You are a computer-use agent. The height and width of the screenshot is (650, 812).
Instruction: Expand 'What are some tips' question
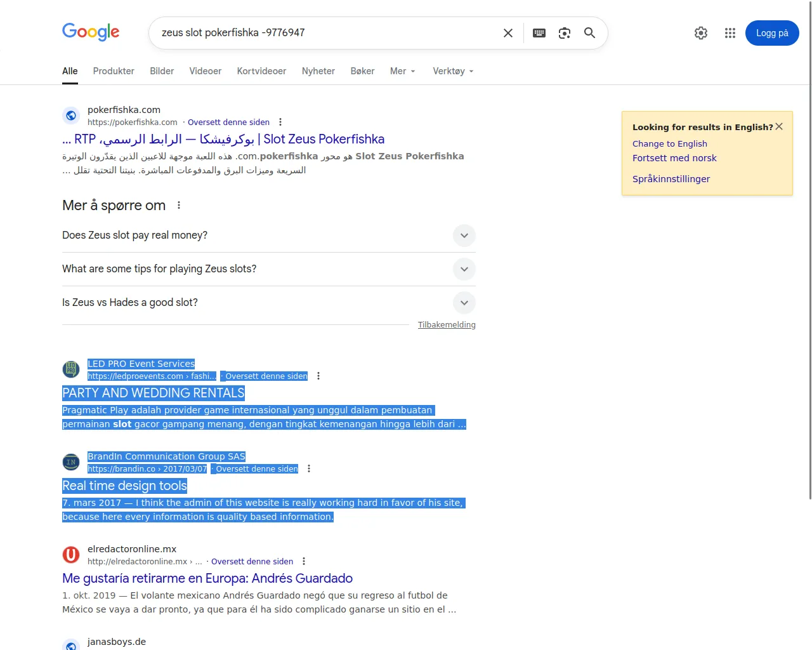(x=464, y=269)
